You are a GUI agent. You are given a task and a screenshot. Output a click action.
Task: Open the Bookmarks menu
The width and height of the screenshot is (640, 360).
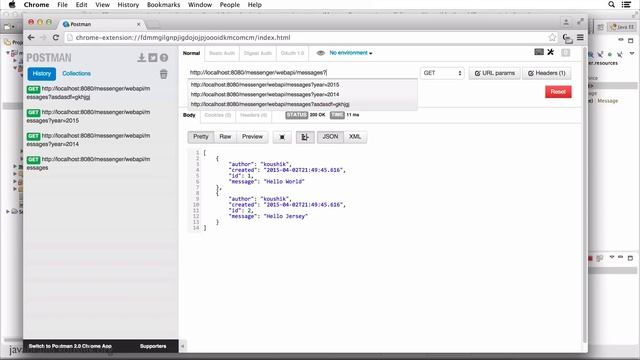(163, 4)
